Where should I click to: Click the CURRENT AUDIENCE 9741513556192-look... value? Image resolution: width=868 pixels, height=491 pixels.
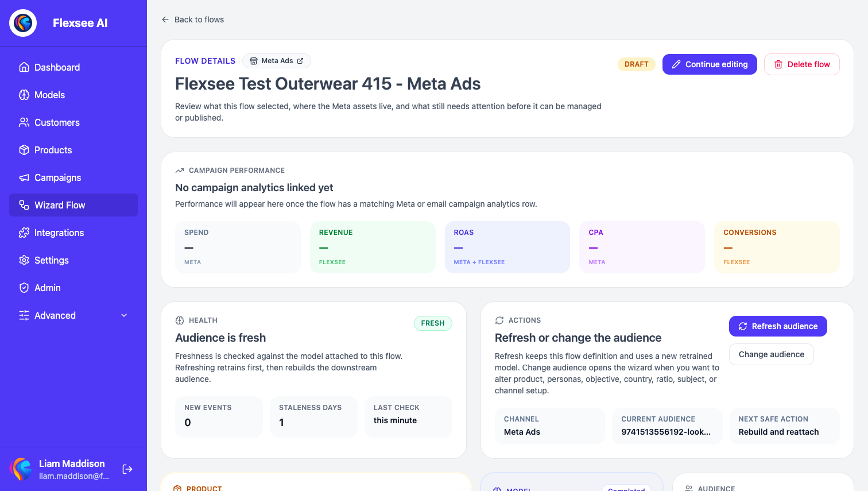point(666,432)
